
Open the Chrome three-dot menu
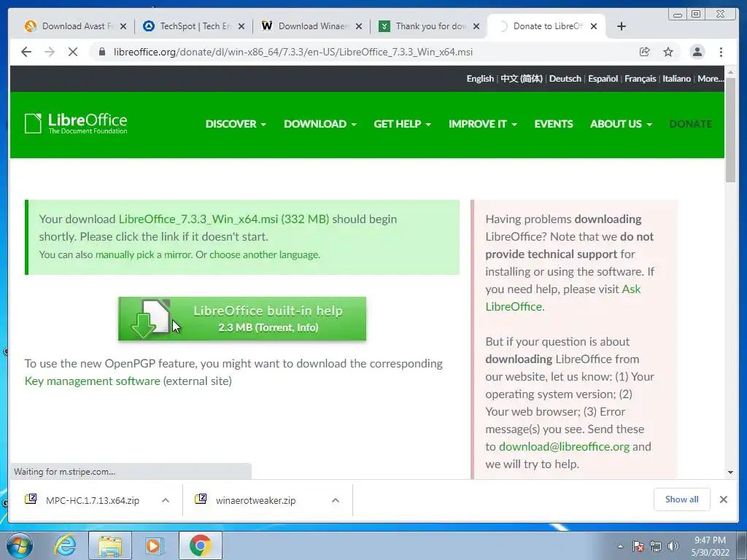[x=721, y=52]
